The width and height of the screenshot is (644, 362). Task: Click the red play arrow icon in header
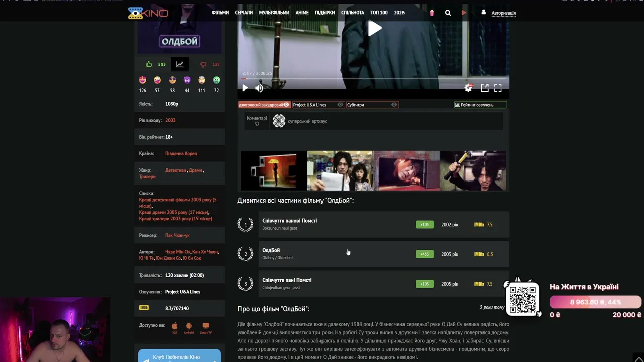464,13
